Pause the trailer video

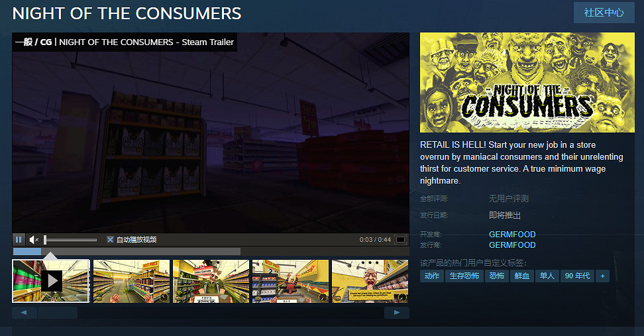19,239
